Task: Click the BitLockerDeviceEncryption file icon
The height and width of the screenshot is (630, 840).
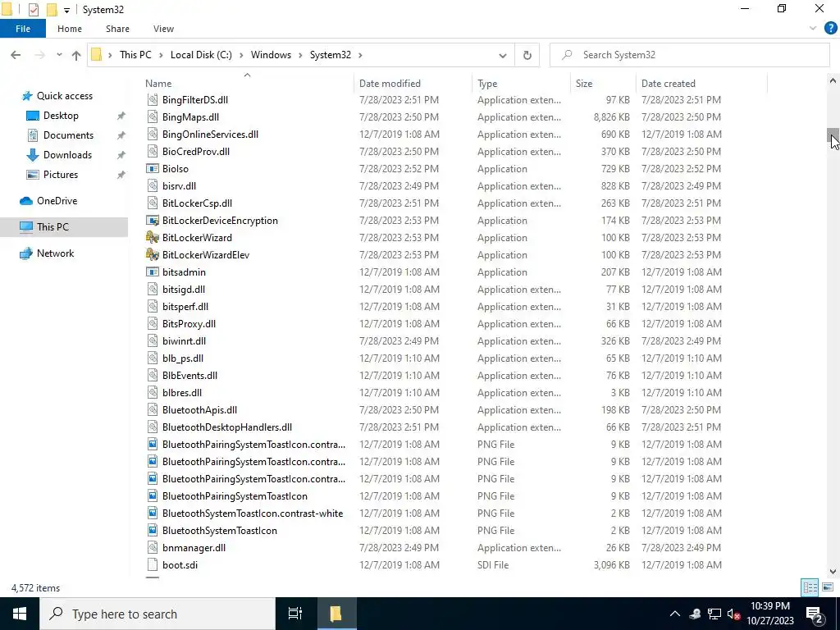Action: pyautogui.click(x=153, y=220)
